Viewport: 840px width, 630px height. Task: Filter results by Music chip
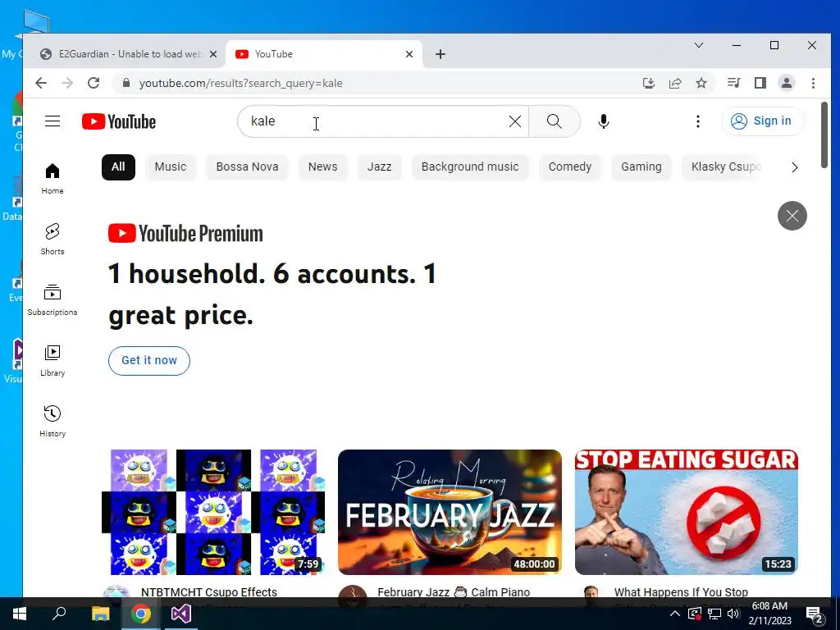point(171,167)
